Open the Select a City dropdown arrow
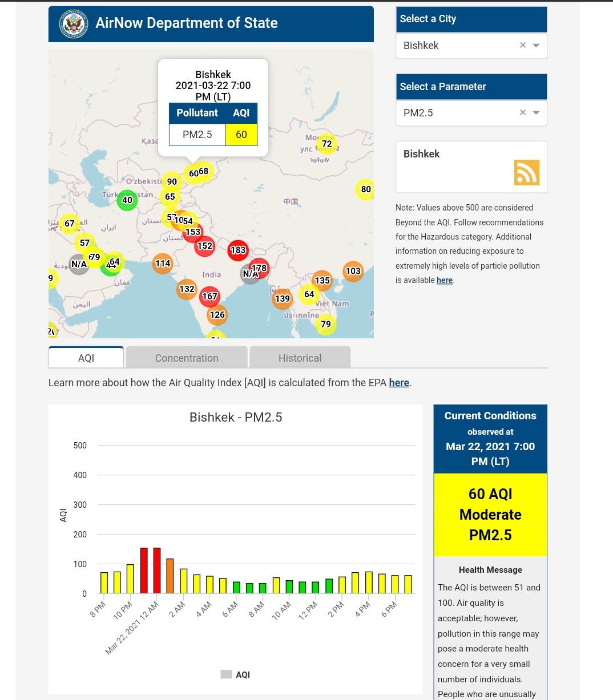The height and width of the screenshot is (700, 613). pos(536,46)
